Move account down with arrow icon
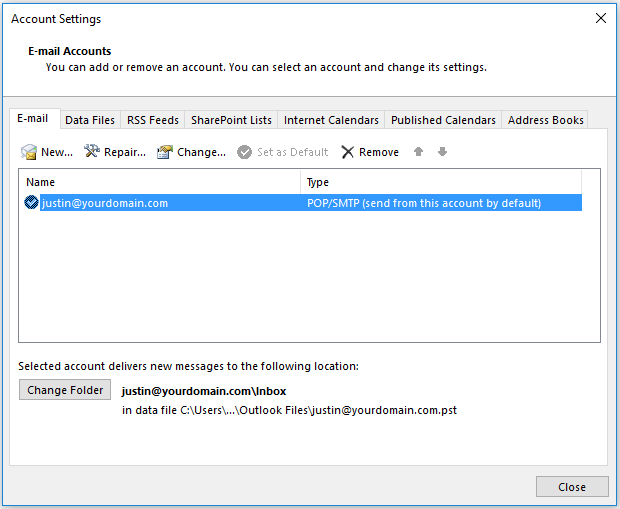 442,151
